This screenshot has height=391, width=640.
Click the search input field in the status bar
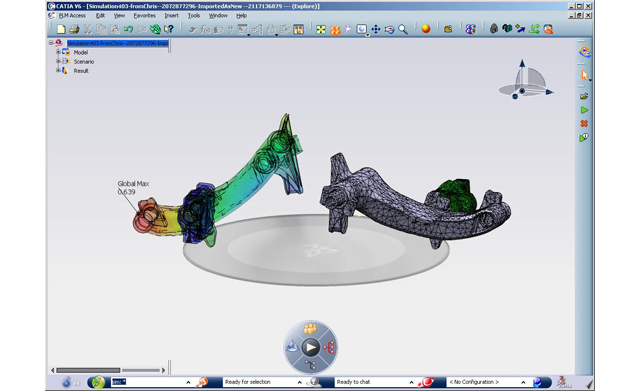(x=147, y=382)
